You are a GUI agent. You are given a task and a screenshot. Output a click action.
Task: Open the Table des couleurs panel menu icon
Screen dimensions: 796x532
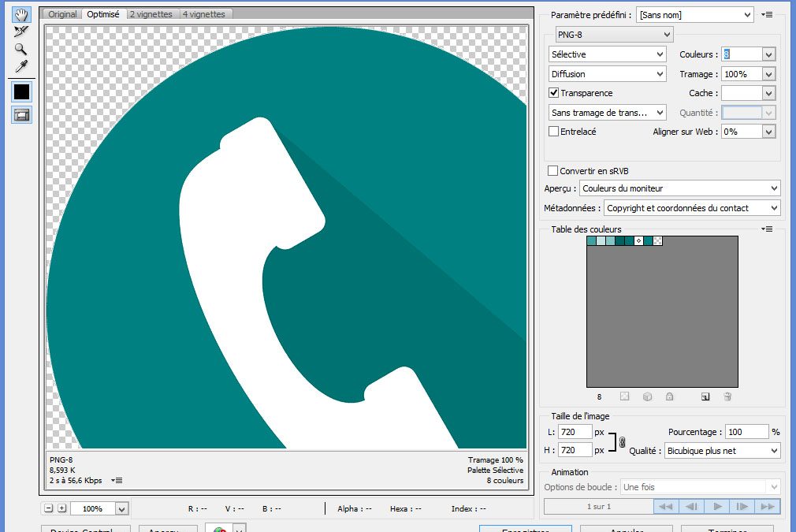coord(767,229)
